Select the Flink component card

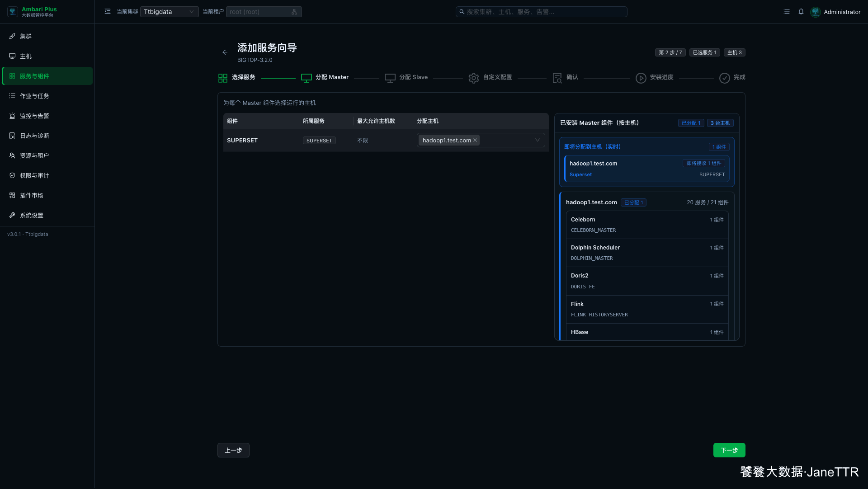click(x=647, y=309)
